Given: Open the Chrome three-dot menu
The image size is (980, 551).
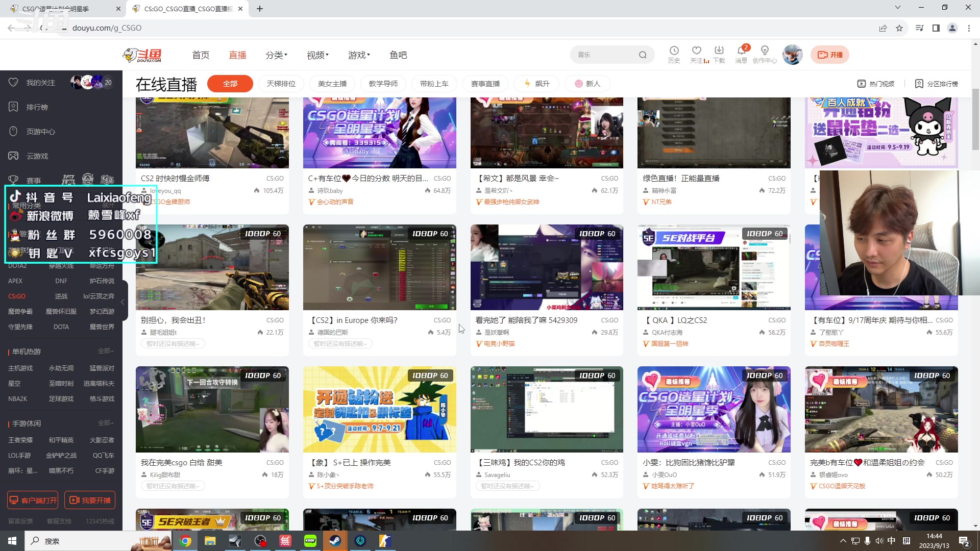Looking at the screenshot, I should pos(969,28).
